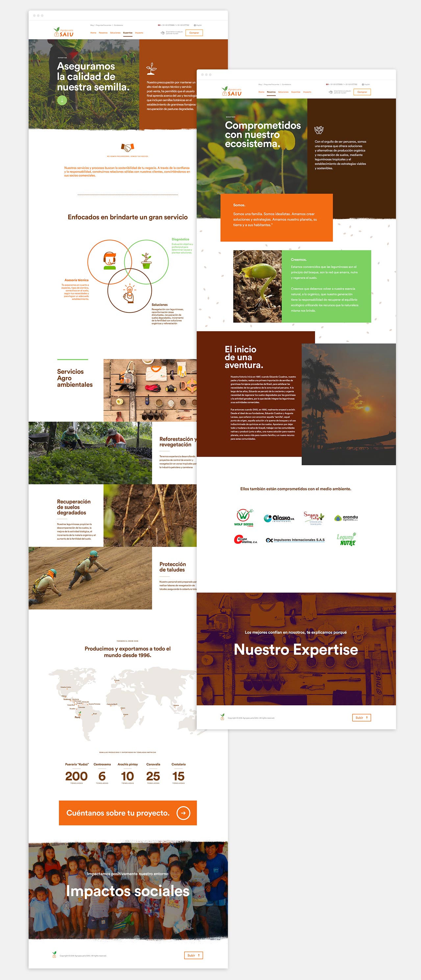Open Contáctenos on the Expertise page
This screenshot has width=421, height=980.
point(118,25)
